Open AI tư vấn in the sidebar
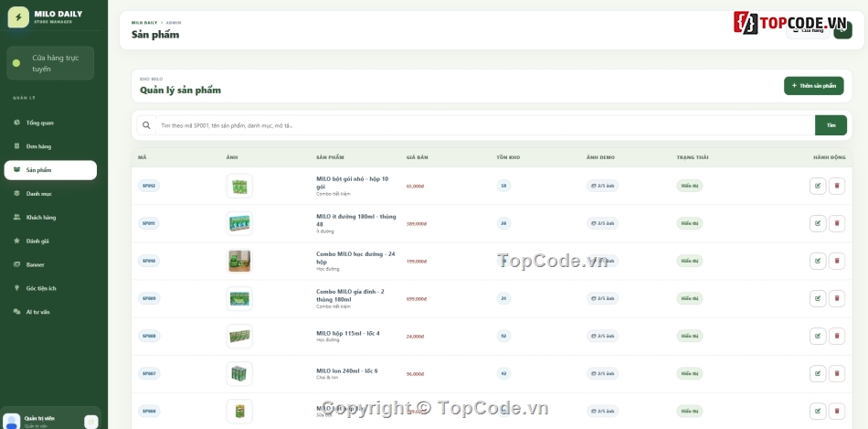The image size is (868, 429). pyautogui.click(x=50, y=312)
